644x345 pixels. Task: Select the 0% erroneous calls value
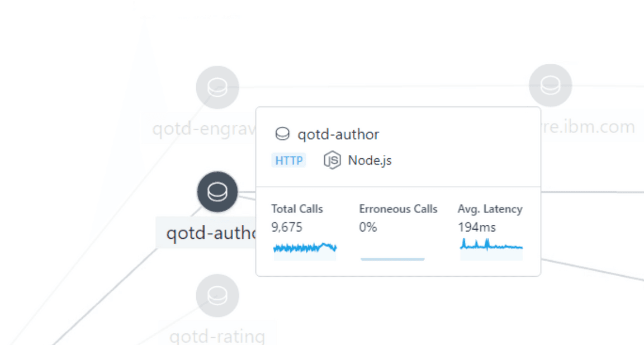point(368,227)
